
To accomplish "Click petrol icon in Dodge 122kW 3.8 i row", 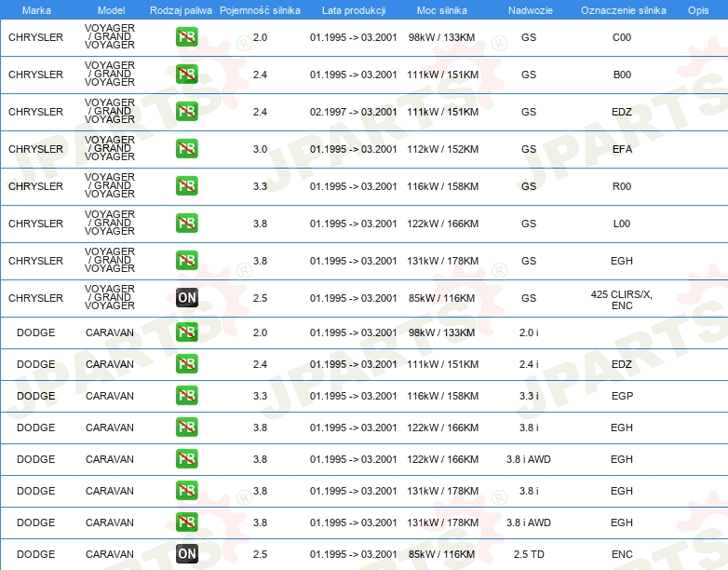I will (x=186, y=427).
